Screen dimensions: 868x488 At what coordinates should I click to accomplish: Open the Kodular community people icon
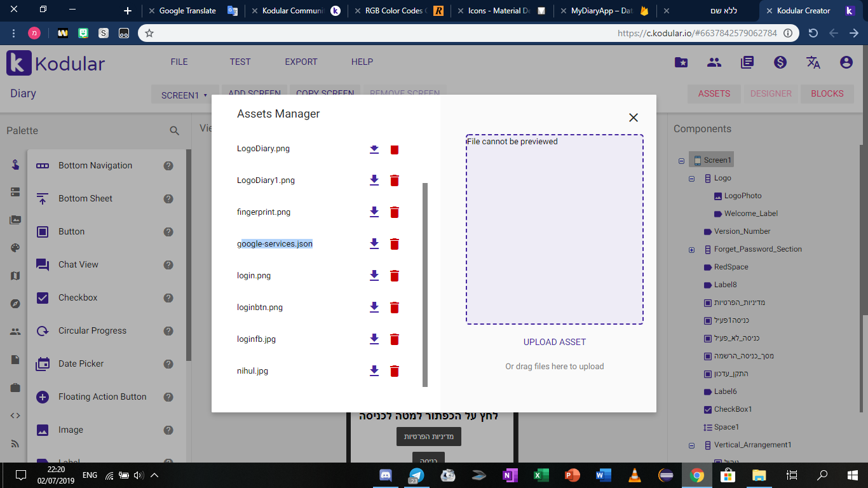click(x=714, y=62)
